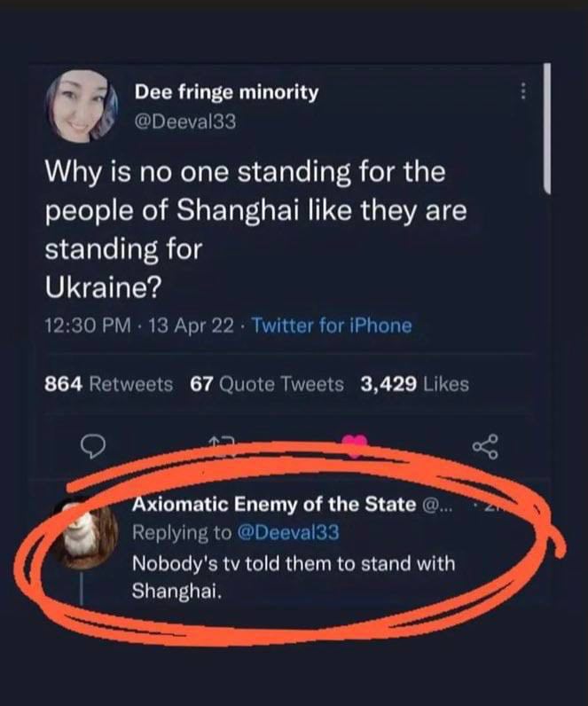This screenshot has width=588, height=706.
Task: Click the @Deeval33 mention in the reply
Action: pyautogui.click(x=287, y=533)
